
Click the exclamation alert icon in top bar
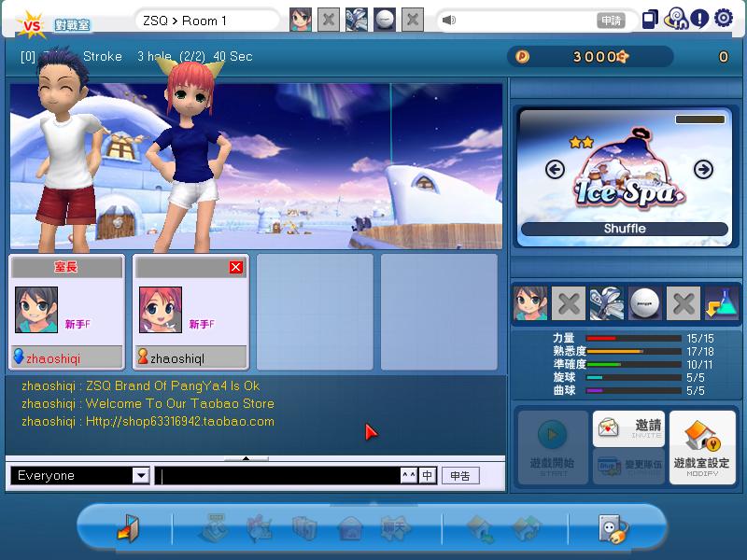click(x=699, y=19)
